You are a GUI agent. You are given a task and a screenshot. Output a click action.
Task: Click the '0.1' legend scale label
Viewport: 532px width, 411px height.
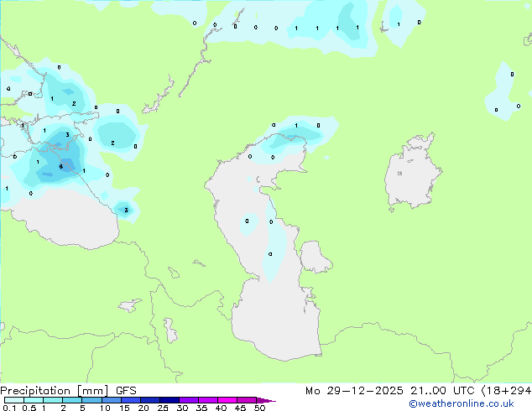pos(9,408)
